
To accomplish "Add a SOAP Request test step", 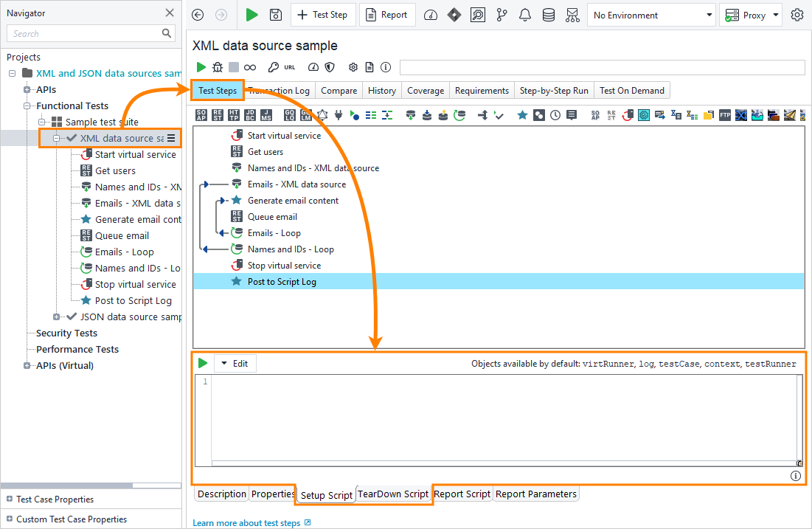I will click(x=201, y=114).
